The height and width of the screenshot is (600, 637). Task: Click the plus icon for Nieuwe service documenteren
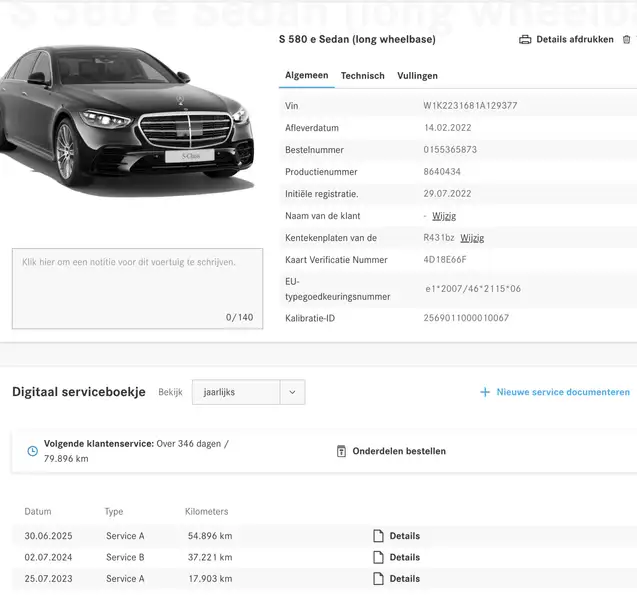click(485, 392)
